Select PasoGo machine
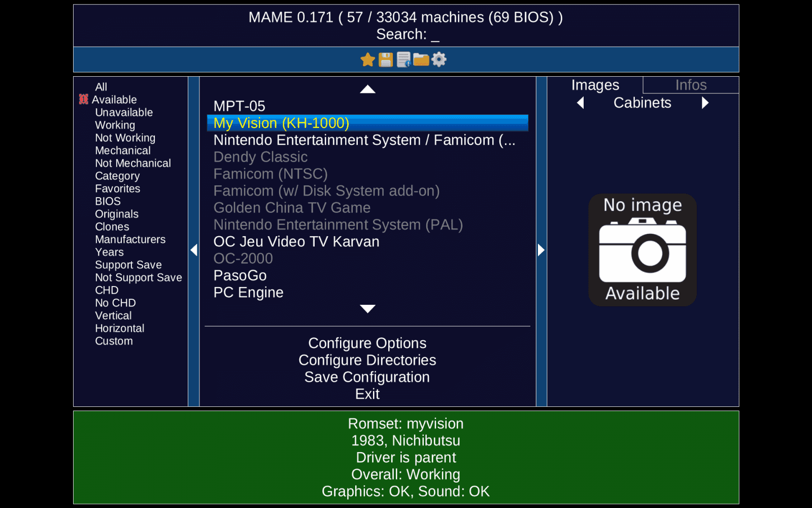The width and height of the screenshot is (812, 508). (367, 275)
